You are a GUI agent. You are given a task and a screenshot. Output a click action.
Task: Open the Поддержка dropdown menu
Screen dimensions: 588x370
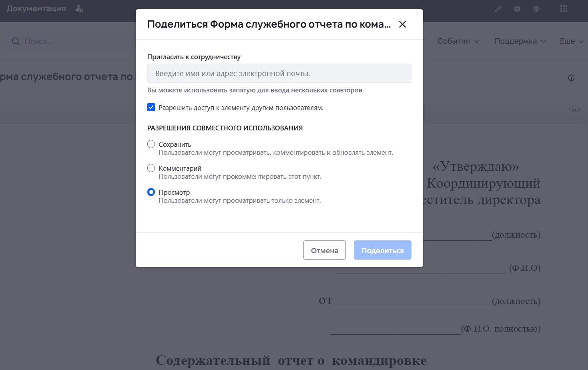coord(520,41)
